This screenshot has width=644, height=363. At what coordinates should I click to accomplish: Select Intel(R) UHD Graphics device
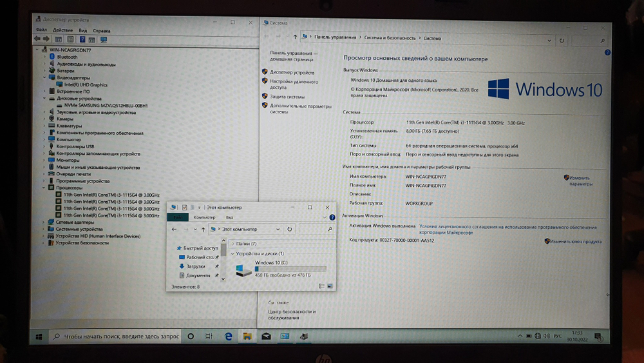(86, 84)
